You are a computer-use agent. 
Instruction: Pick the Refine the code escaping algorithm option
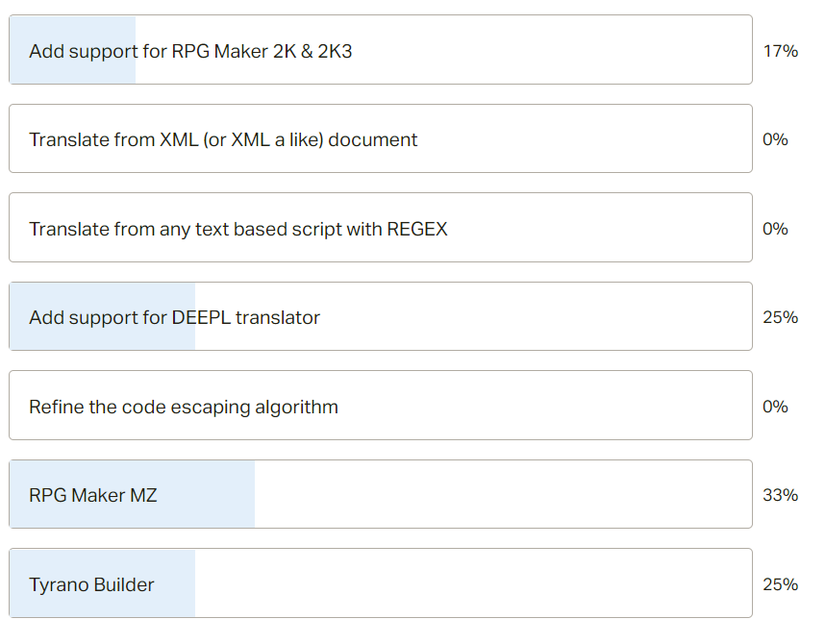tap(381, 405)
